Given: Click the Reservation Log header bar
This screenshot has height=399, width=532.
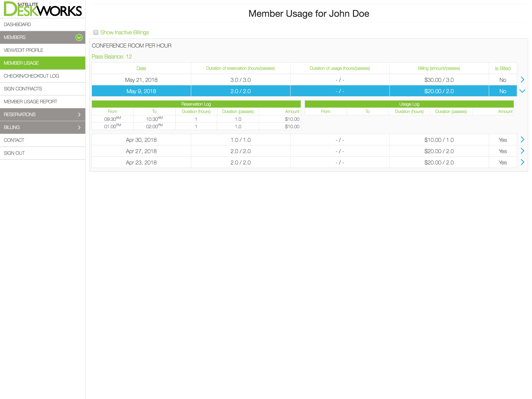Looking at the screenshot, I should [x=196, y=104].
